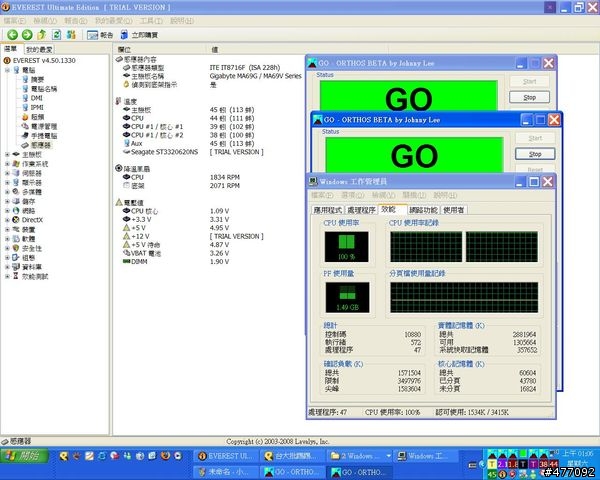Select 摘要 (Summary) under Computer
This screenshot has width=600, height=480.
click(x=38, y=80)
